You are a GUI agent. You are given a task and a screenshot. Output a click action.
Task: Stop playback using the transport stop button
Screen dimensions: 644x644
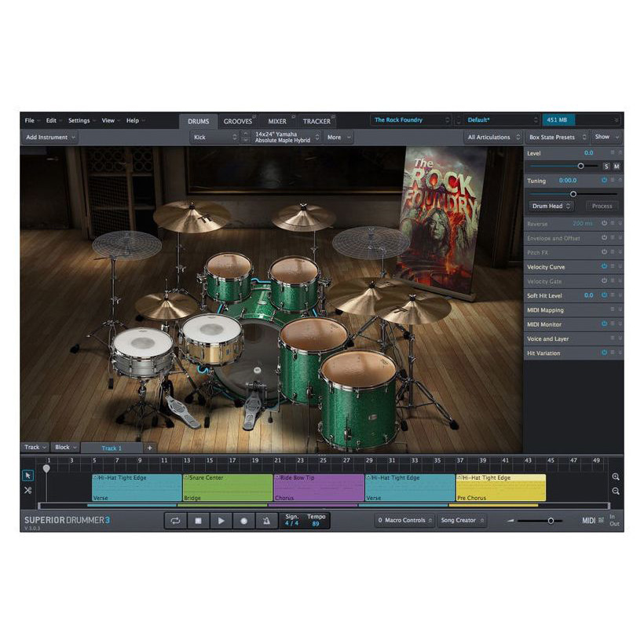tap(198, 521)
